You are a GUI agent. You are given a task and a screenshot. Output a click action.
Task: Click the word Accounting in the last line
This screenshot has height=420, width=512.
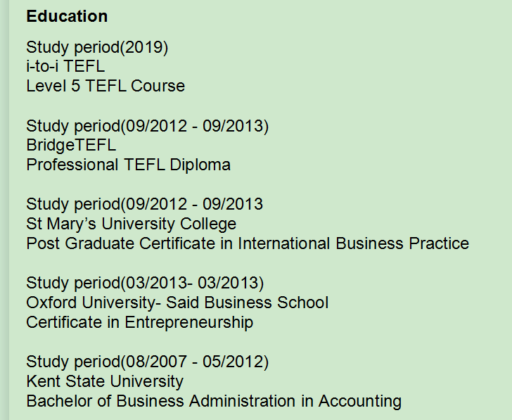pyautogui.click(x=359, y=402)
